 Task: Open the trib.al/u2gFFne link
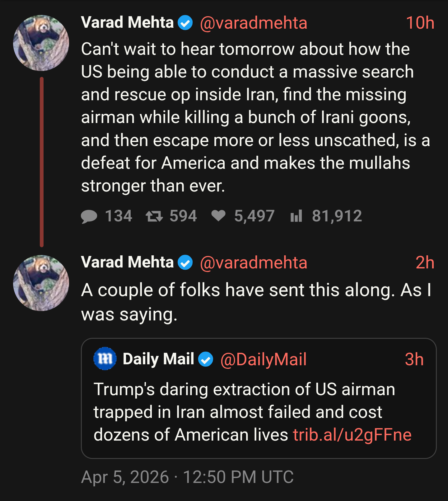click(x=352, y=435)
